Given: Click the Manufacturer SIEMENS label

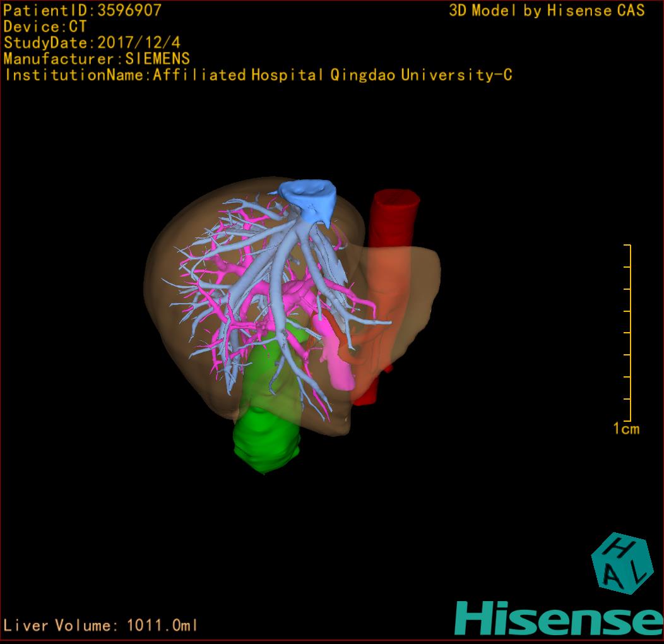Looking at the screenshot, I should (97, 59).
